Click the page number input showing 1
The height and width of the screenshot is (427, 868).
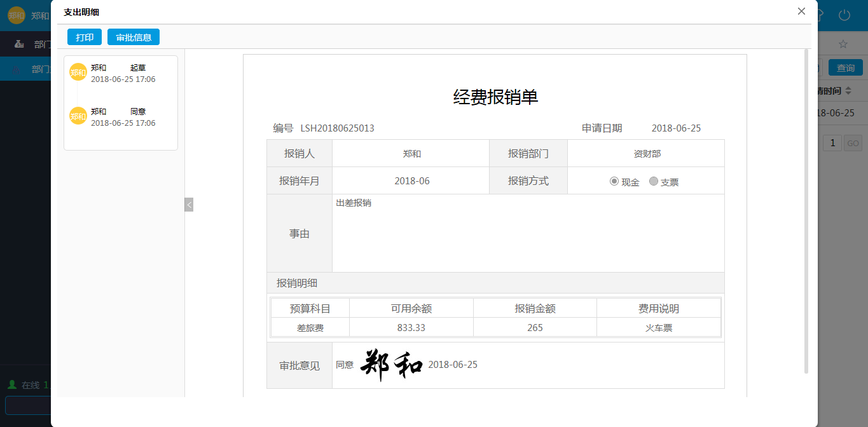(832, 142)
